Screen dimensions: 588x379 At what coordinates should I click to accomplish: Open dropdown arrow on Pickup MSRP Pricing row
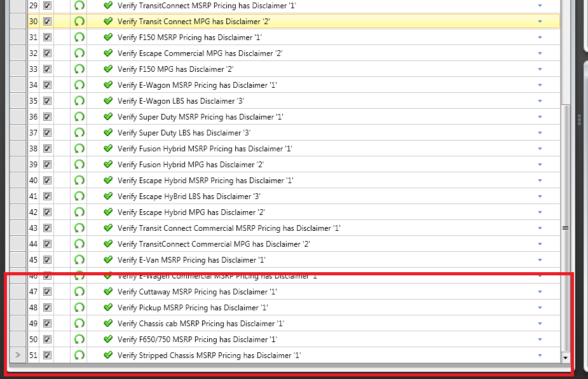tap(540, 308)
